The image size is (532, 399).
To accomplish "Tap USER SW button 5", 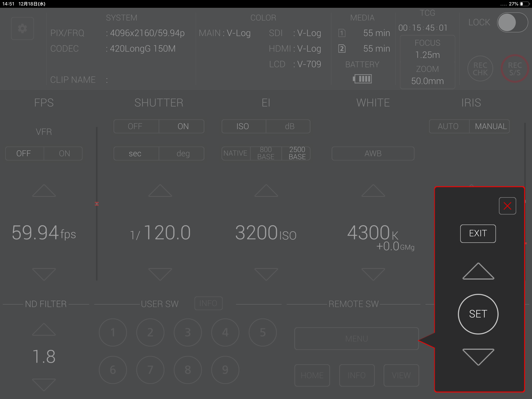I will click(263, 332).
